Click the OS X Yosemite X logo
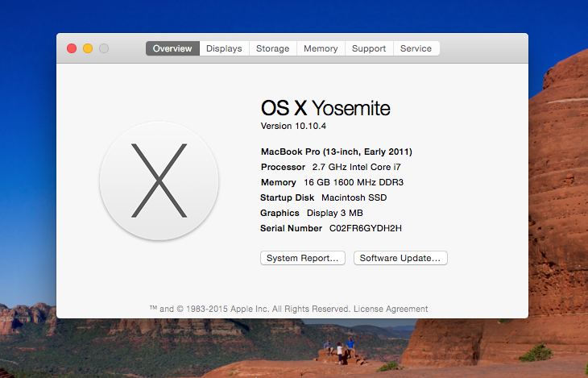Viewport: 588px width, 378px height. click(159, 181)
